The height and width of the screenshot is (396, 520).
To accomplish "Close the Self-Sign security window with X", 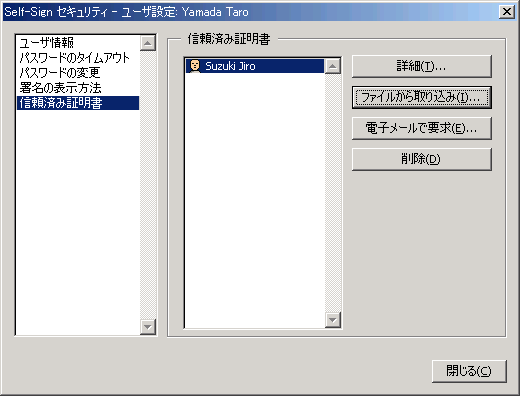I will pyautogui.click(x=507, y=12).
